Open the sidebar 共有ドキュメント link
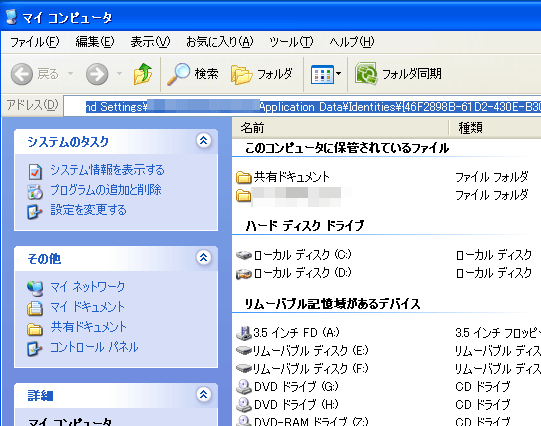541x426 pixels. 89,327
